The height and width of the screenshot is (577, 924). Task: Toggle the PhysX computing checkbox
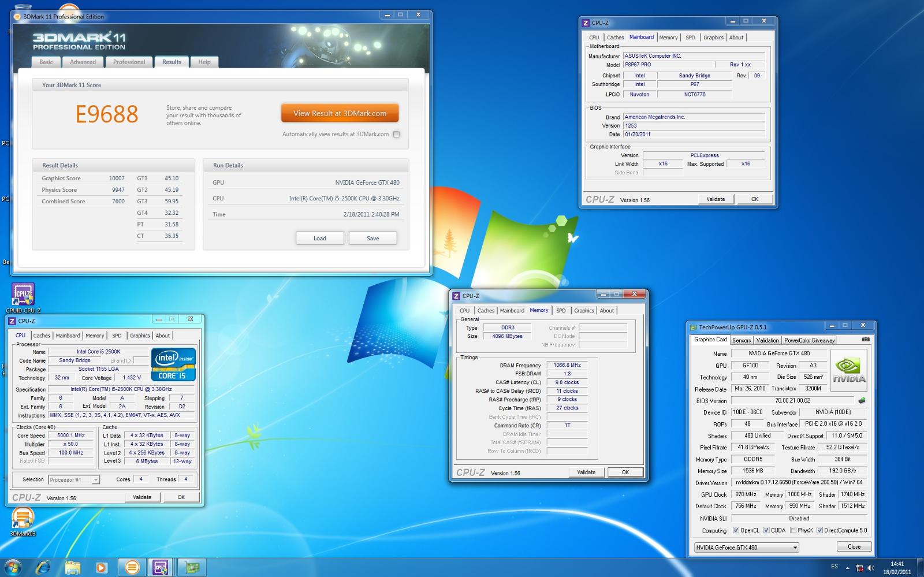(x=793, y=530)
